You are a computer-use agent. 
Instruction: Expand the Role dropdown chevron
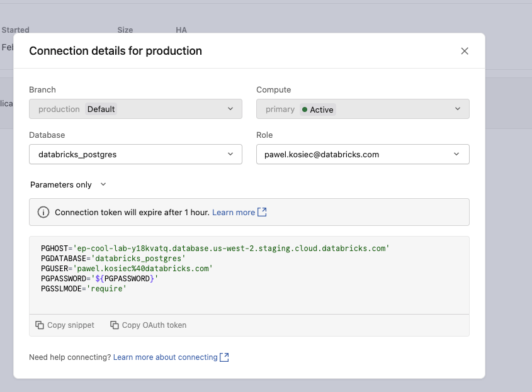pyautogui.click(x=457, y=154)
